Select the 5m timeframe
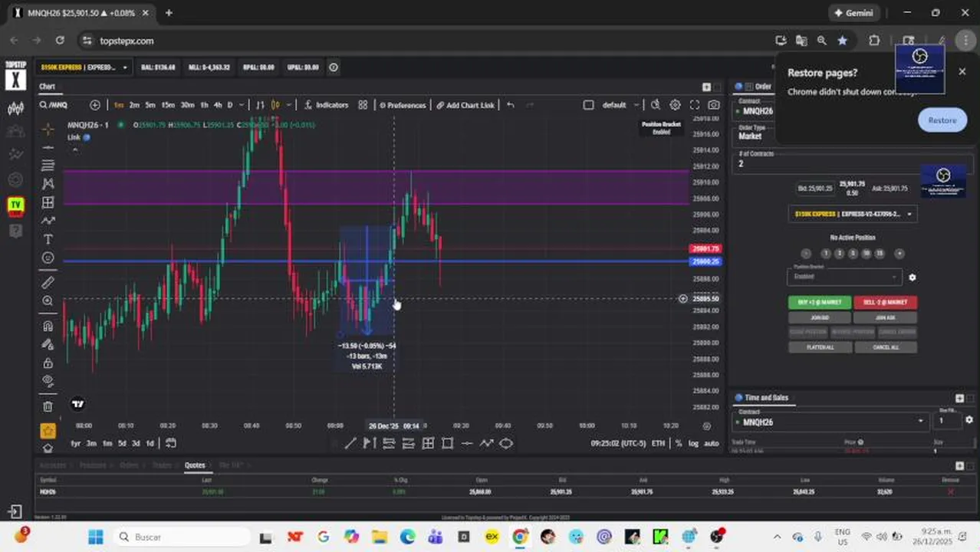The image size is (980, 552). [150, 105]
